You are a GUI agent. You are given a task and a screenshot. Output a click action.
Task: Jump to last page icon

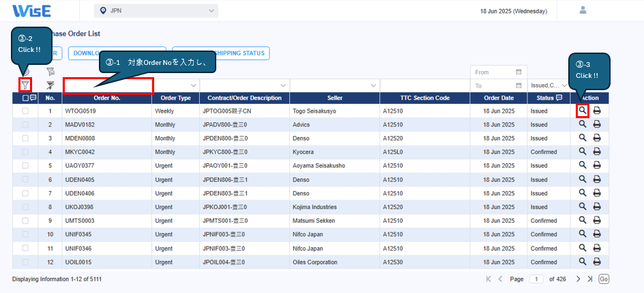(x=589, y=279)
